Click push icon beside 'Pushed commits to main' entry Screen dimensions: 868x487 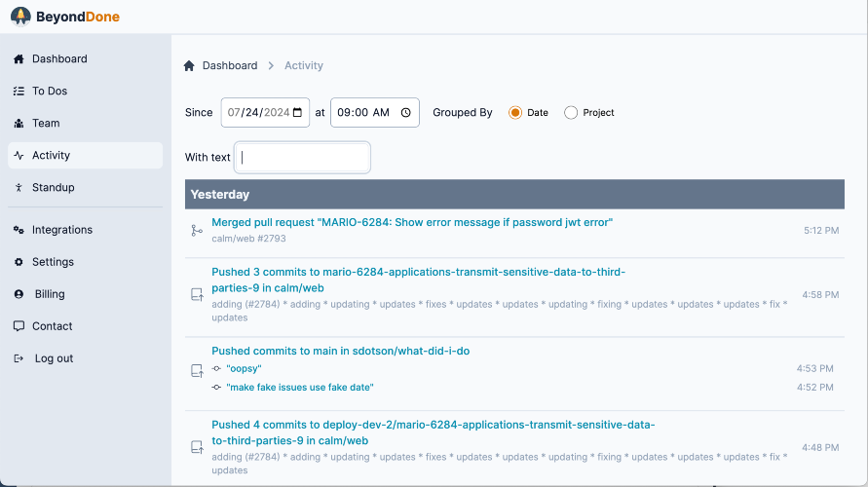coord(197,370)
